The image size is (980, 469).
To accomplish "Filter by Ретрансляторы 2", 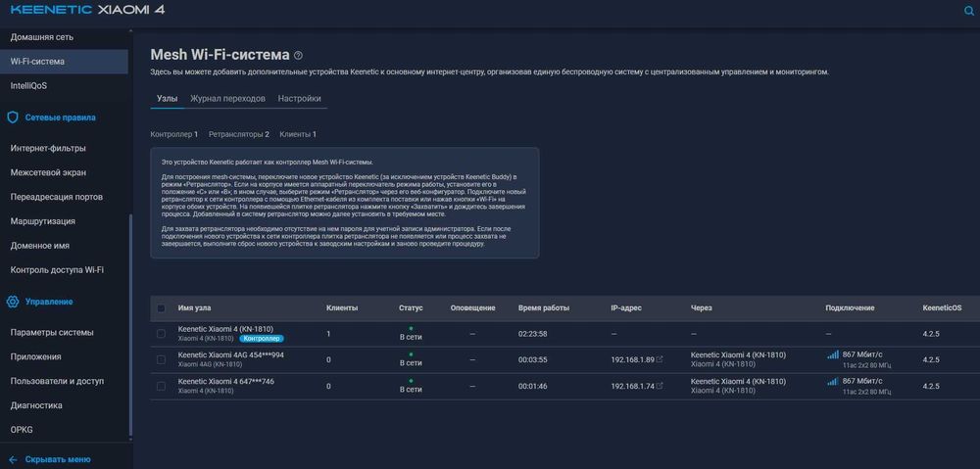I will [239, 134].
